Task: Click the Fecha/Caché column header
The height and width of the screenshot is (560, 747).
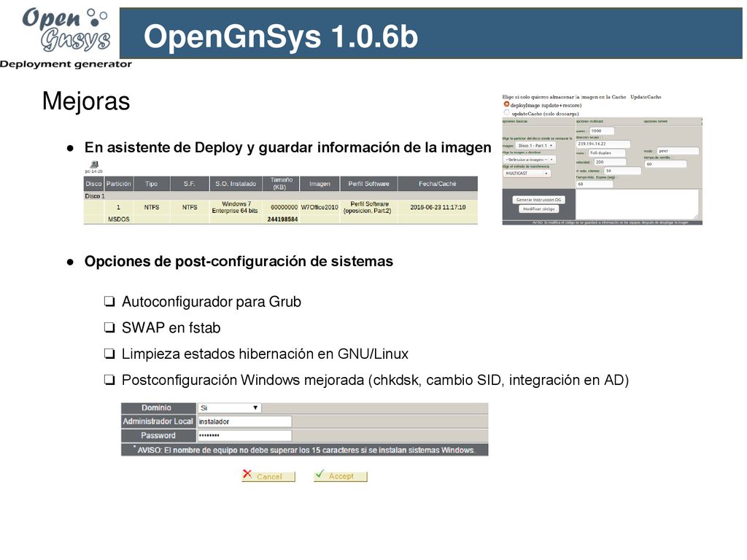Action: 438,184
